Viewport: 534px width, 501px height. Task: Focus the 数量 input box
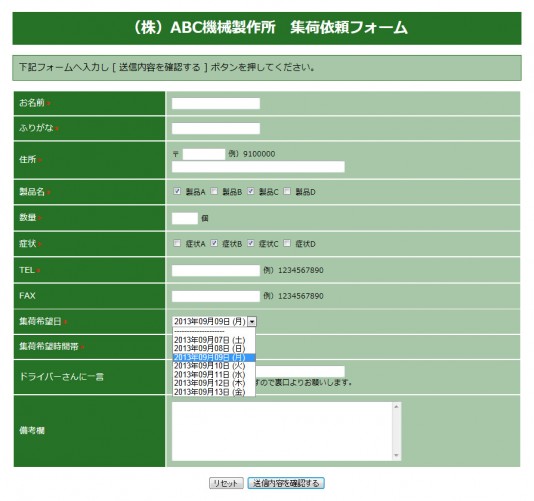click(x=185, y=218)
